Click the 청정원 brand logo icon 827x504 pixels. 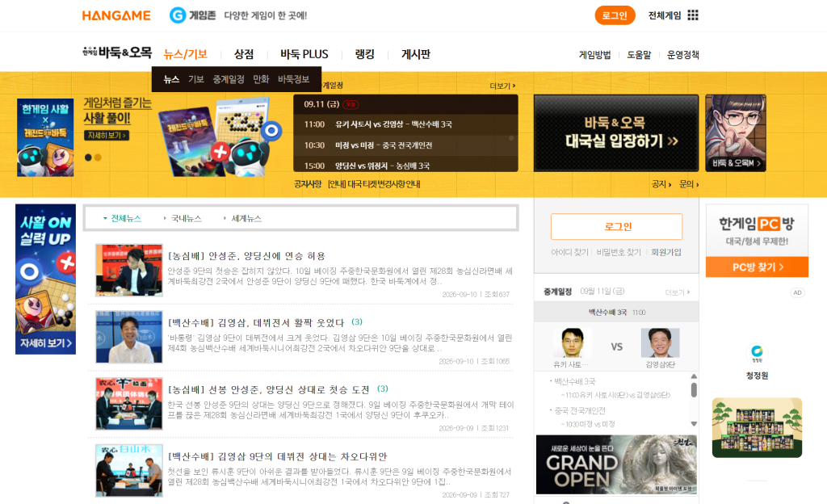(757, 353)
